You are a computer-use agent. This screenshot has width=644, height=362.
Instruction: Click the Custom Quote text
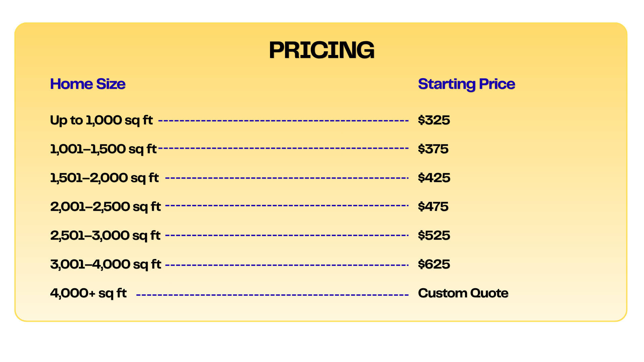tap(463, 293)
